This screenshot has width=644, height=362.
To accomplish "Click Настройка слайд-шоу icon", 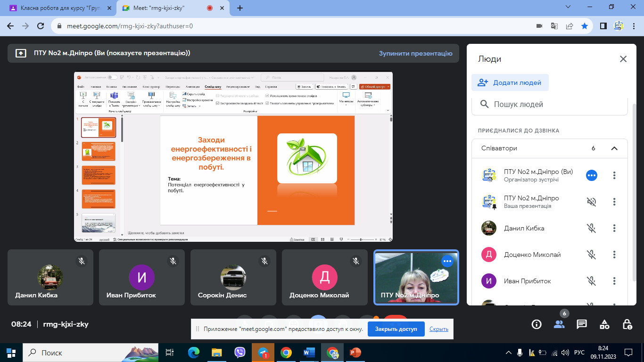I will tap(173, 99).
